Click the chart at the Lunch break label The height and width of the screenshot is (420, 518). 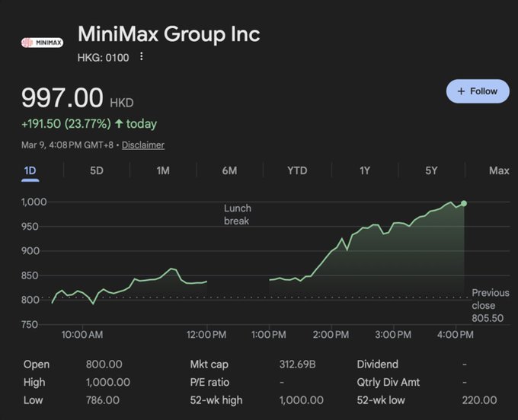(x=237, y=214)
